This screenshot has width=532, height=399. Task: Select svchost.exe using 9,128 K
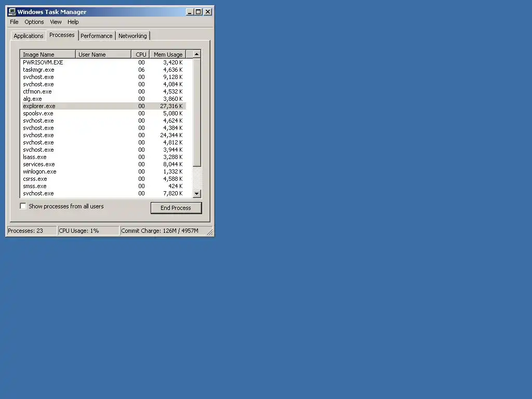(x=104, y=77)
